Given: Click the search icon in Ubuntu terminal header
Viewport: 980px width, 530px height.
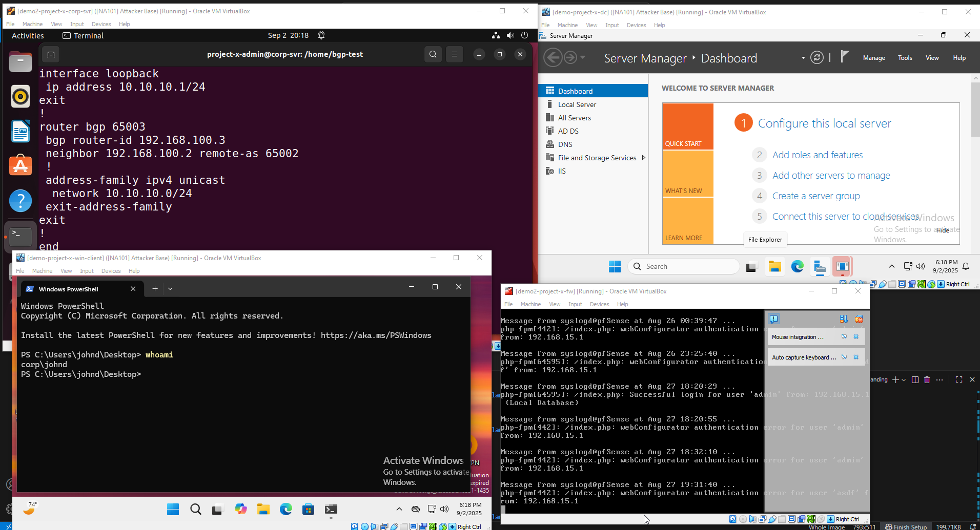Looking at the screenshot, I should (433, 54).
